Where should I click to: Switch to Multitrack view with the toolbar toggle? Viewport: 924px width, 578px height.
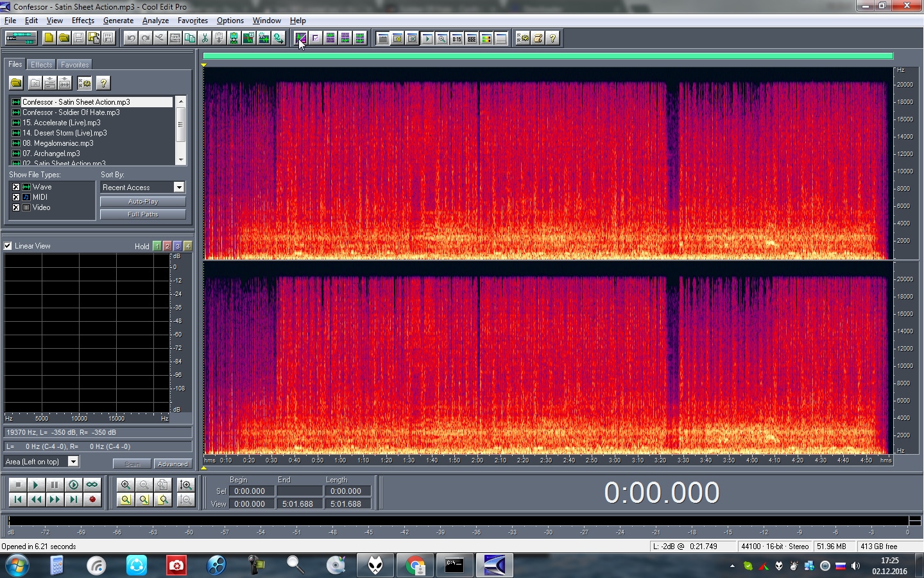pyautogui.click(x=21, y=38)
